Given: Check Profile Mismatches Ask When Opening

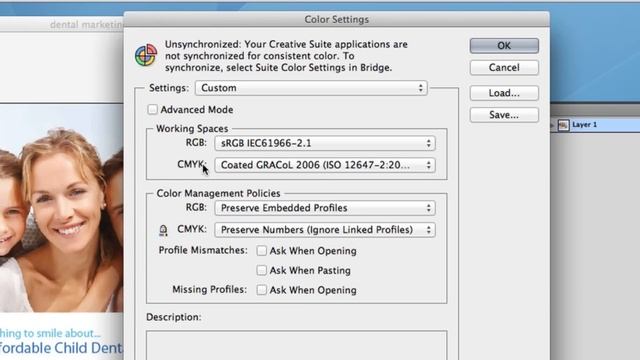Looking at the screenshot, I should (262, 251).
